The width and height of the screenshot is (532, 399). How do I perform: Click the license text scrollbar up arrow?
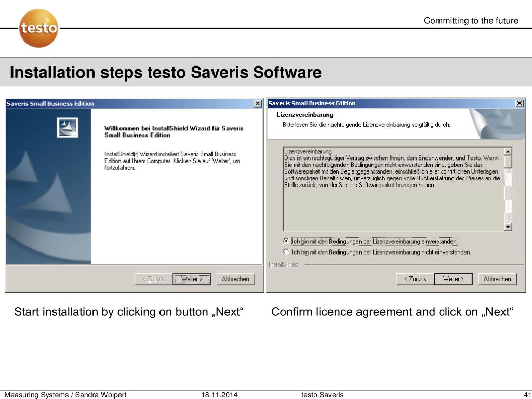[508, 151]
